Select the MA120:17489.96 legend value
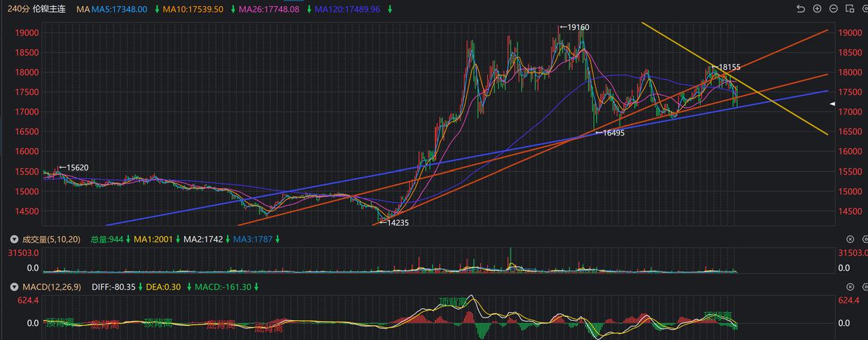 pyautogui.click(x=348, y=10)
